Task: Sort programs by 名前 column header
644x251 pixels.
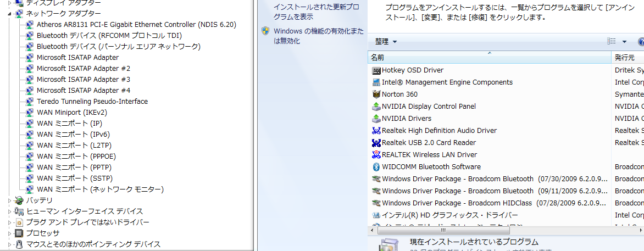Action: (490, 58)
